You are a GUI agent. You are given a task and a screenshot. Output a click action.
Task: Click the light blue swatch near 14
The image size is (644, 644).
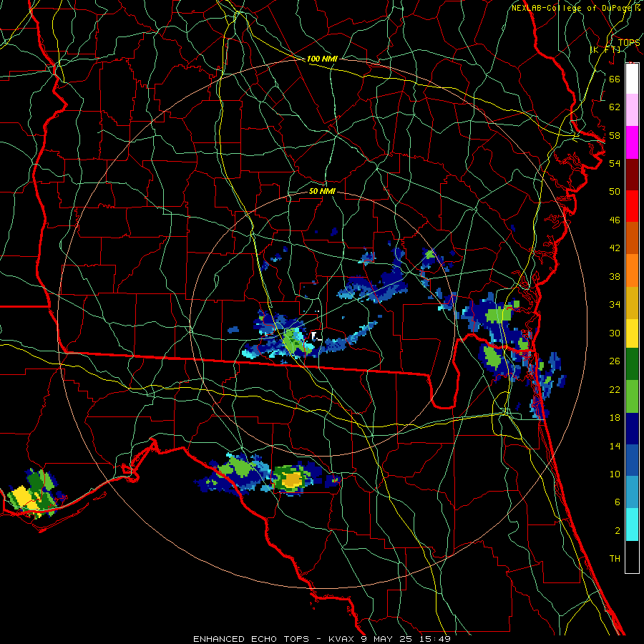click(632, 492)
